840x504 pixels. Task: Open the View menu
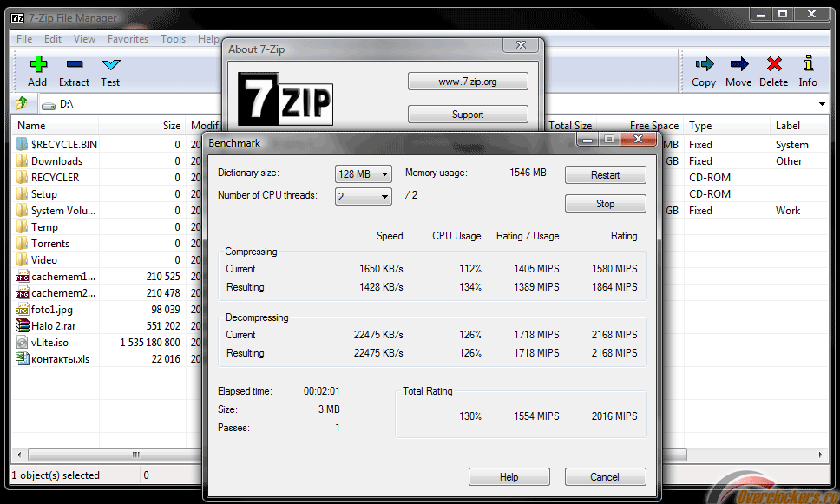pos(85,38)
